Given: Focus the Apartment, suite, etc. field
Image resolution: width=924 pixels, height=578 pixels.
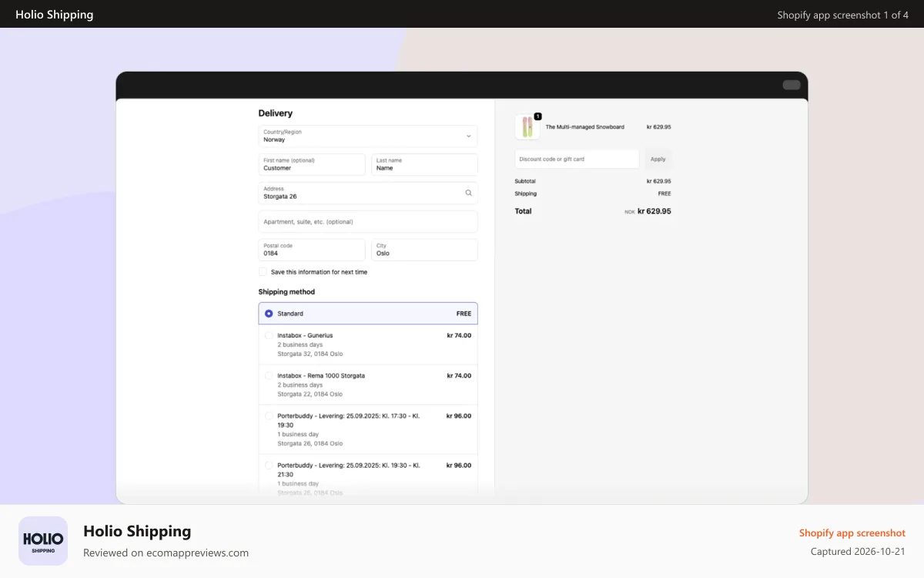Looking at the screenshot, I should coord(368,221).
